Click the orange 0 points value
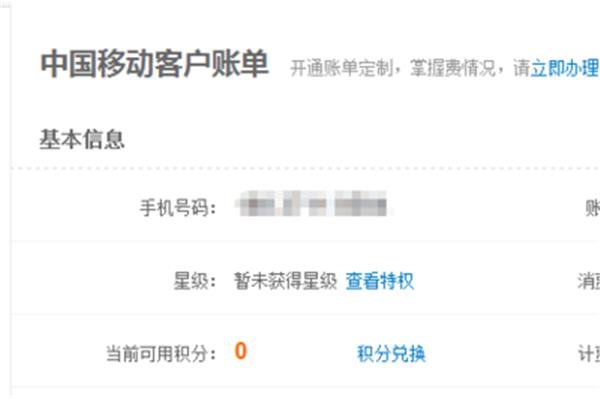This screenshot has height=400, width=600. click(x=241, y=351)
